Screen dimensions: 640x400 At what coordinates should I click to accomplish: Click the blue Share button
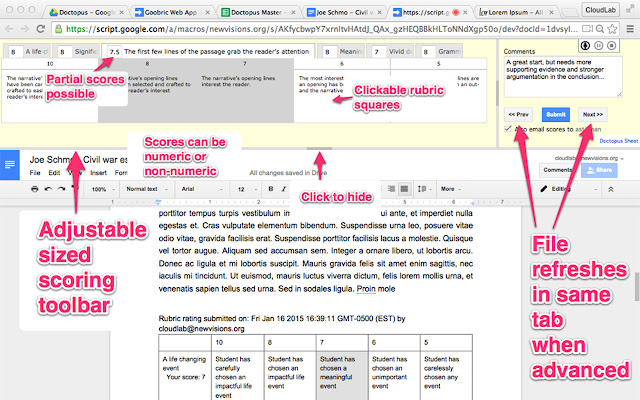pos(599,170)
